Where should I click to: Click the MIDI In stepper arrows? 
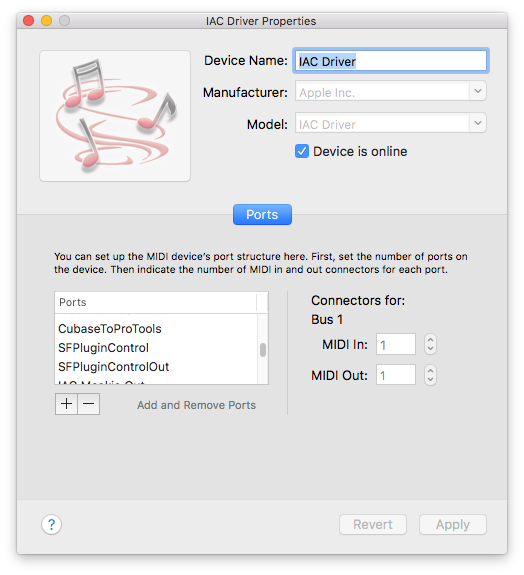point(430,344)
